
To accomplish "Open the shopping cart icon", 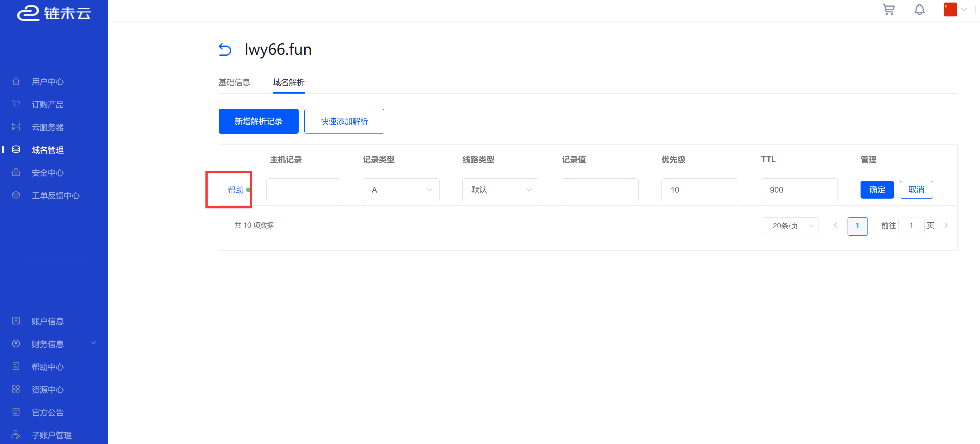I will 888,9.
